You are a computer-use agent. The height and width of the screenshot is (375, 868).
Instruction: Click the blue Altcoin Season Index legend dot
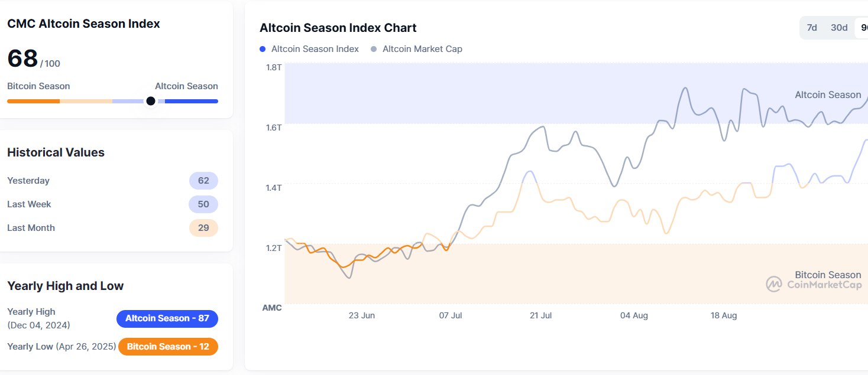263,49
